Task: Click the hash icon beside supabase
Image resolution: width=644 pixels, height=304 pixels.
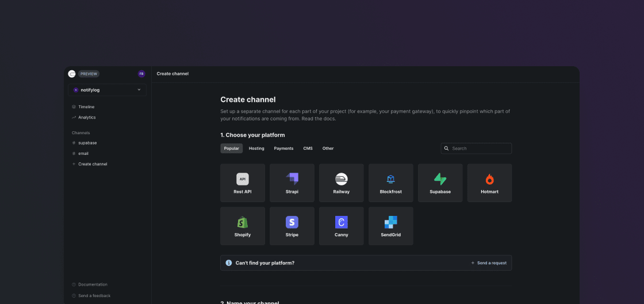Action: pos(74,143)
